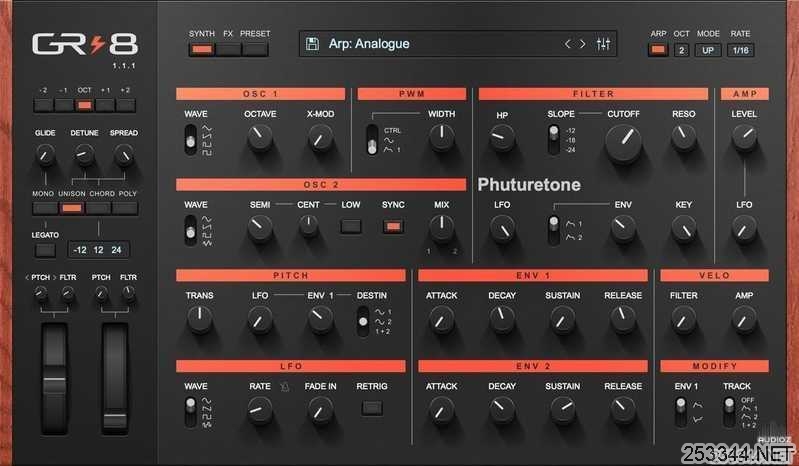Click the filter KEY tracking knob
The width and height of the screenshot is (799, 466).
point(683,229)
